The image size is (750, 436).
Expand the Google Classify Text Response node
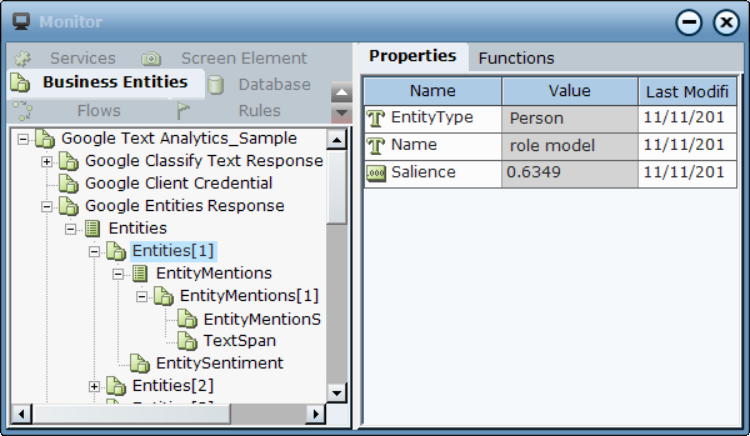tap(47, 162)
